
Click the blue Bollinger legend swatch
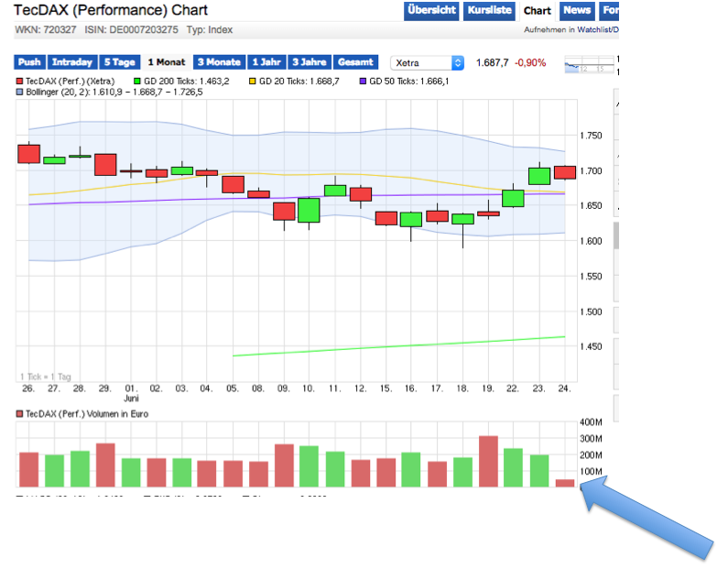point(19,92)
